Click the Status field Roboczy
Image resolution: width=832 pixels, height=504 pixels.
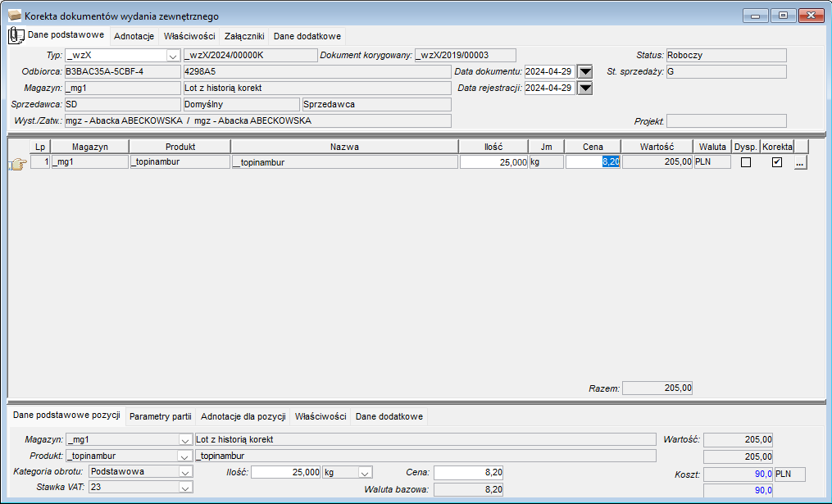(x=726, y=55)
